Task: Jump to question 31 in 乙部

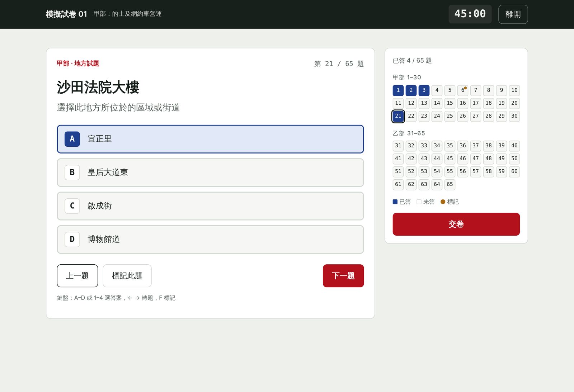Action: click(x=398, y=146)
